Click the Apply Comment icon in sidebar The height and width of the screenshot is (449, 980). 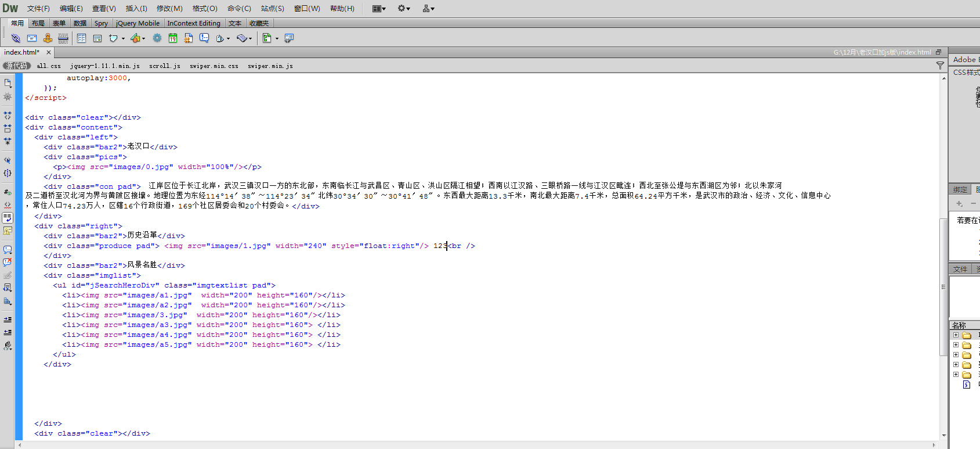pyautogui.click(x=8, y=250)
